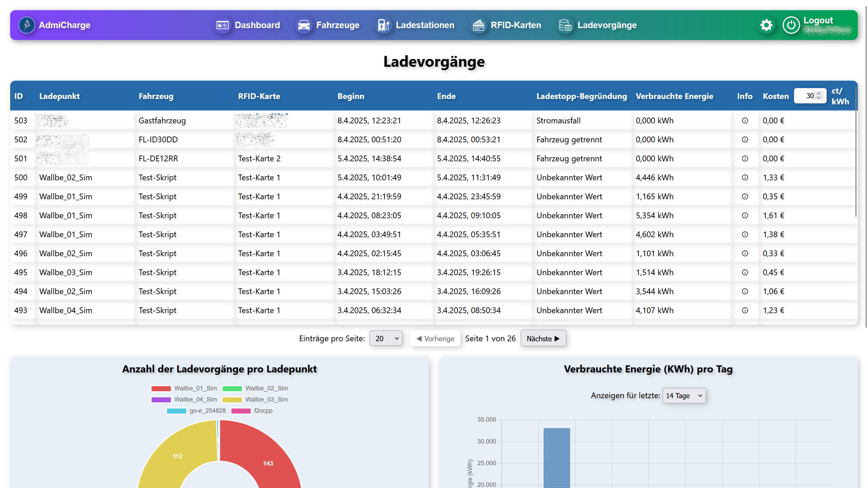Click the Ladestationen charging station icon
This screenshot has width=868, height=488.
pyautogui.click(x=383, y=25)
